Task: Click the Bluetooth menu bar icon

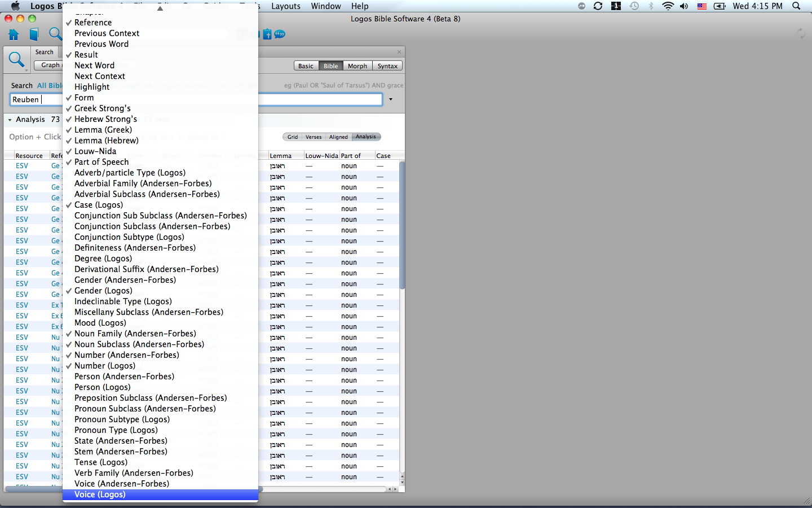Action: coord(651,6)
